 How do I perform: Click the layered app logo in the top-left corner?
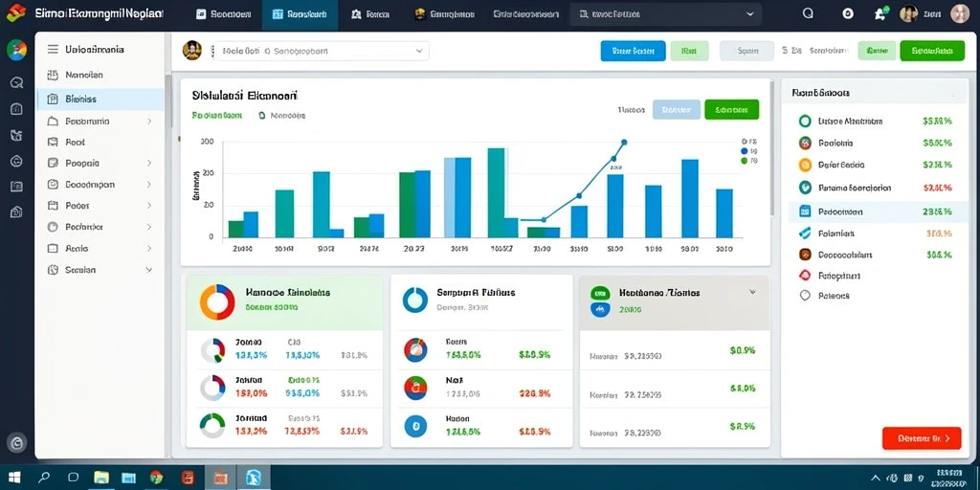16,12
